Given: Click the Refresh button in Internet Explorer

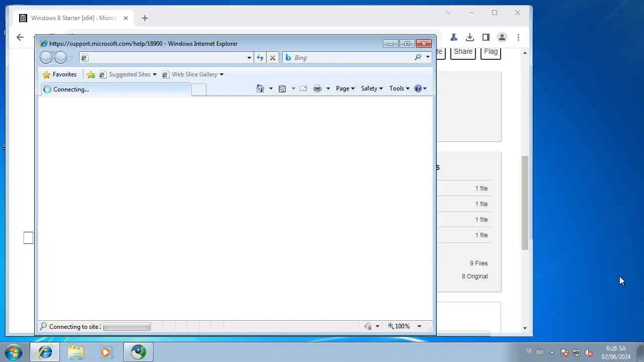Looking at the screenshot, I should coord(260,57).
